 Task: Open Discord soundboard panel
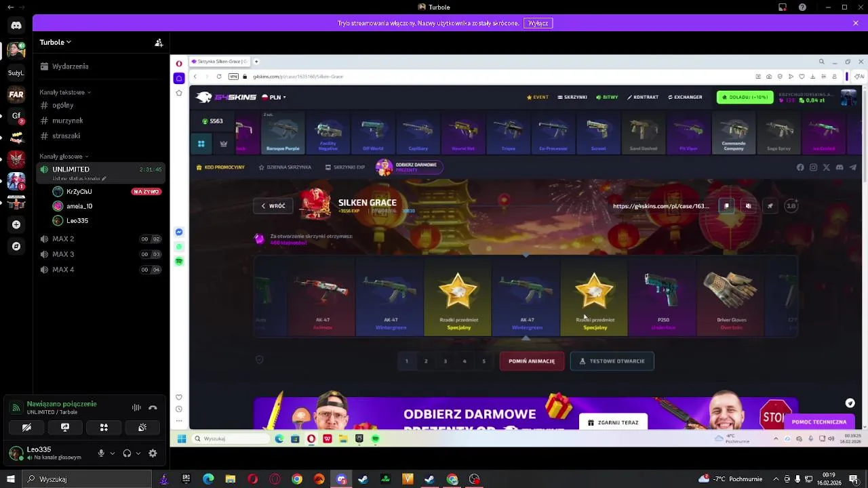point(142,428)
